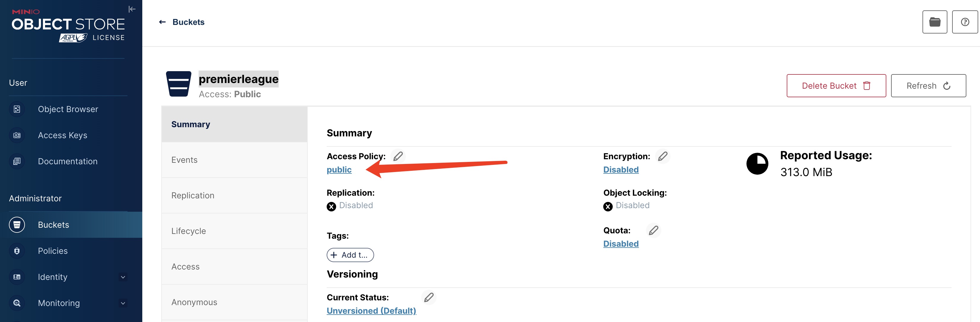Open the folder browse icon button at top right
The width and height of the screenshot is (980, 322).
point(935,22)
